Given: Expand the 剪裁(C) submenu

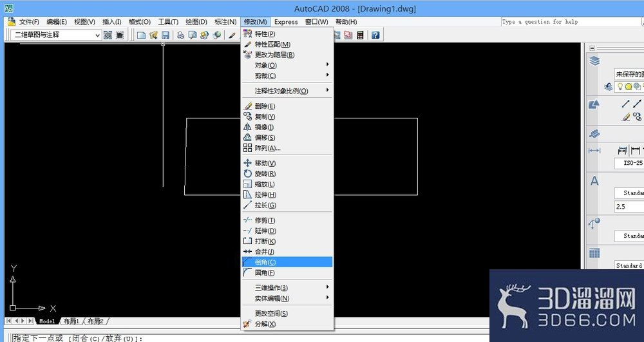Looking at the screenshot, I should click(287, 75).
